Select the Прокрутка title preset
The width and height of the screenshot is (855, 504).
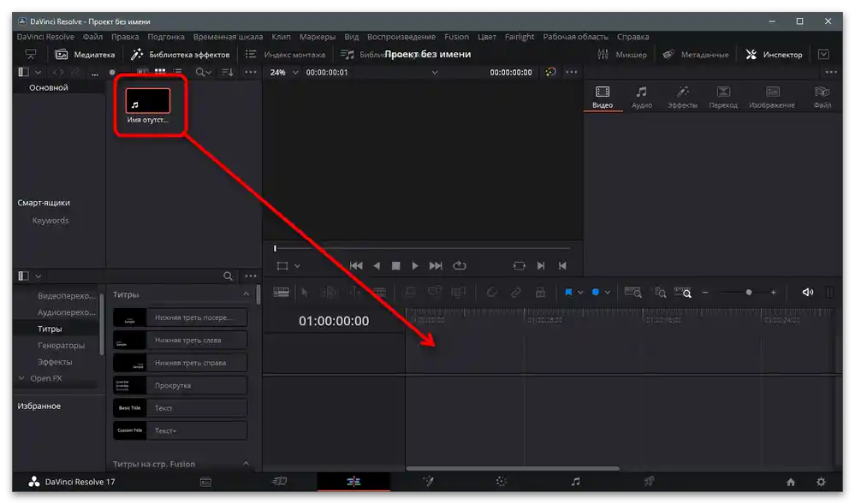coord(181,385)
